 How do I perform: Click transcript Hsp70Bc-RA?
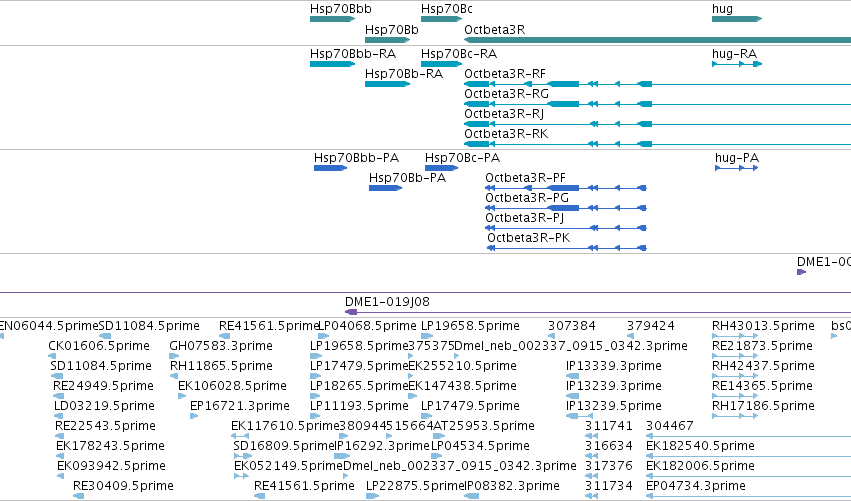coord(441,64)
